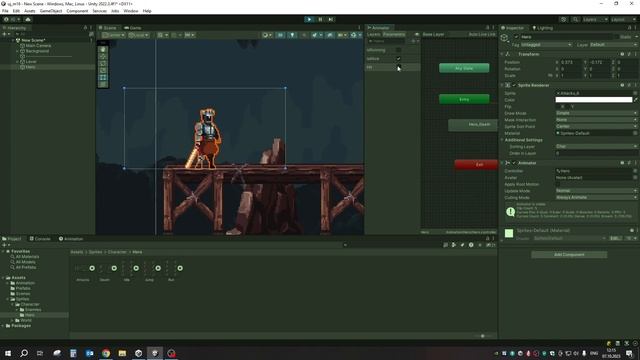The height and width of the screenshot is (360, 640).
Task: Toggle Flip X checkbox
Action: [x=558, y=107]
